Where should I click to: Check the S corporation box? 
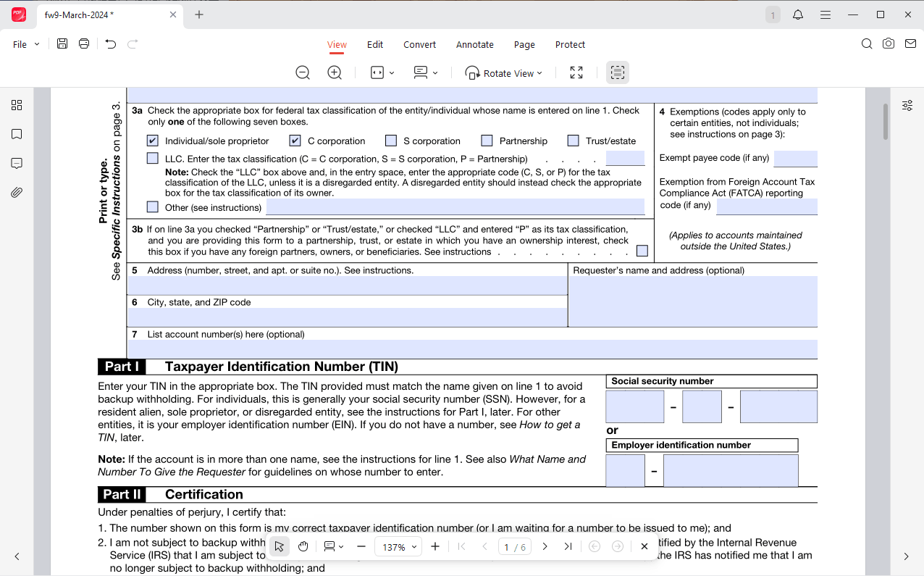(x=391, y=141)
